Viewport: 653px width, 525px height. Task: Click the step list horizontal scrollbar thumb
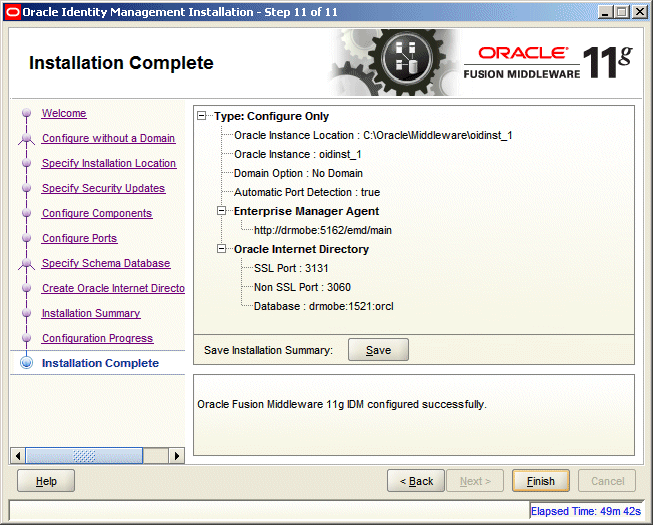pyautogui.click(x=84, y=455)
